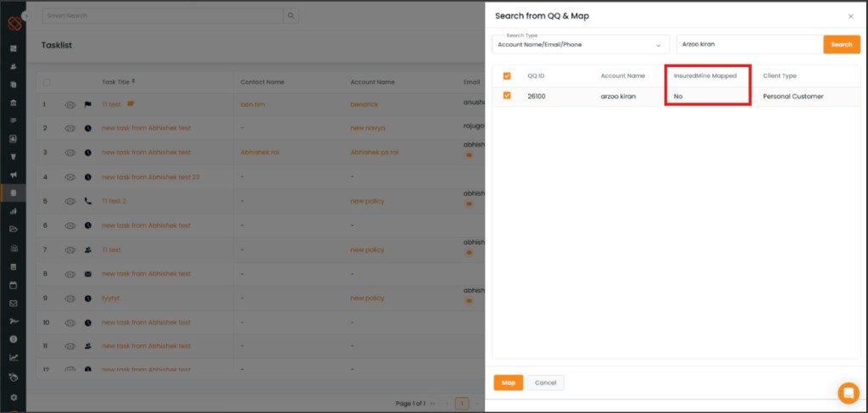This screenshot has height=413, width=868.
Task: Expand the left sidebar using the chevron
Action: pyautogui.click(x=26, y=16)
